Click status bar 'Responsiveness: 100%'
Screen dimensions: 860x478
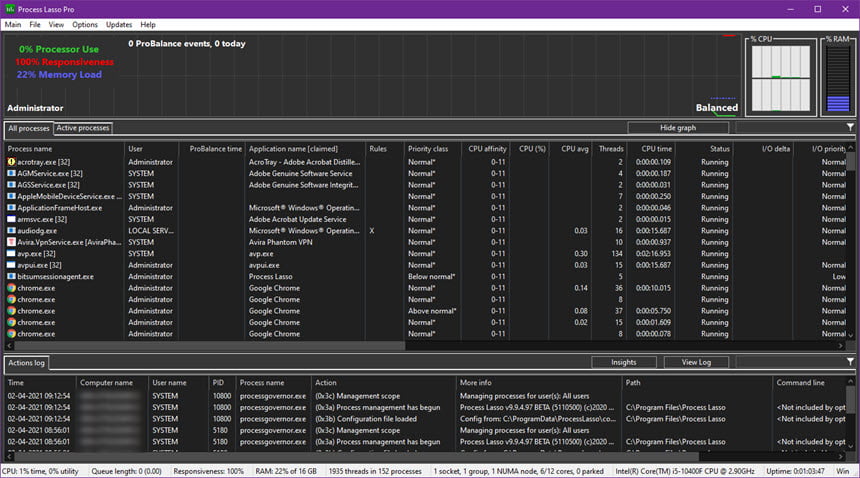click(x=208, y=471)
